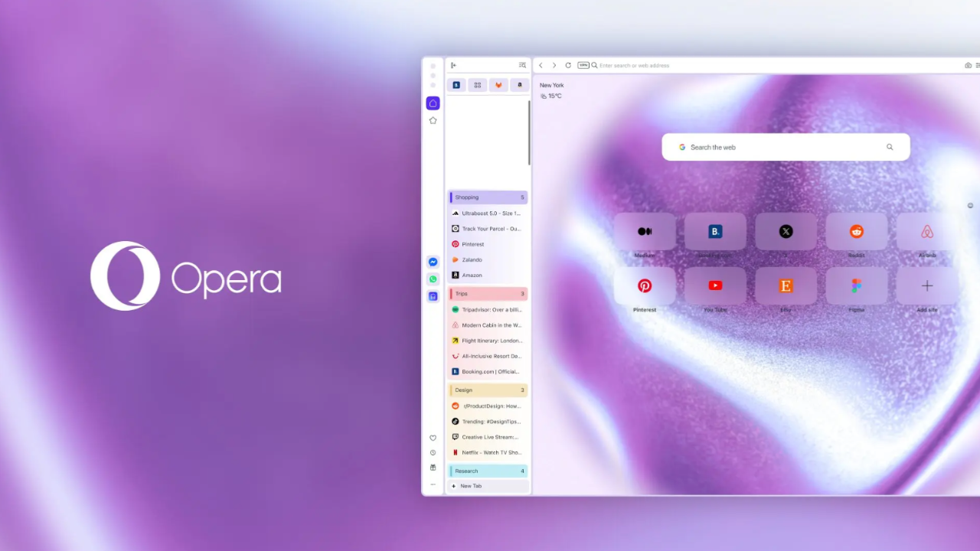Viewport: 980px width, 551px height.
Task: Select the pinned Booking tab
Action: [456, 85]
